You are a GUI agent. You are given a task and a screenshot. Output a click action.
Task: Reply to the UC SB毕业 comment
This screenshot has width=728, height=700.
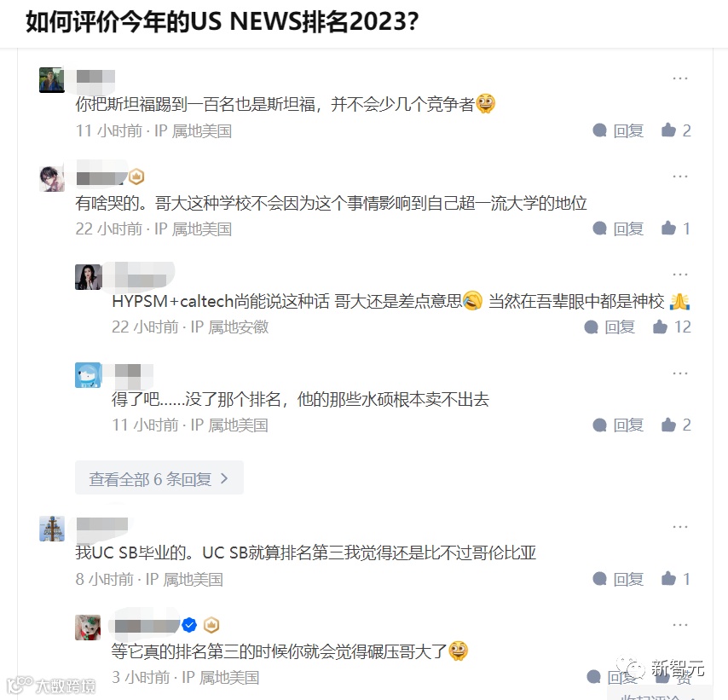pos(618,579)
